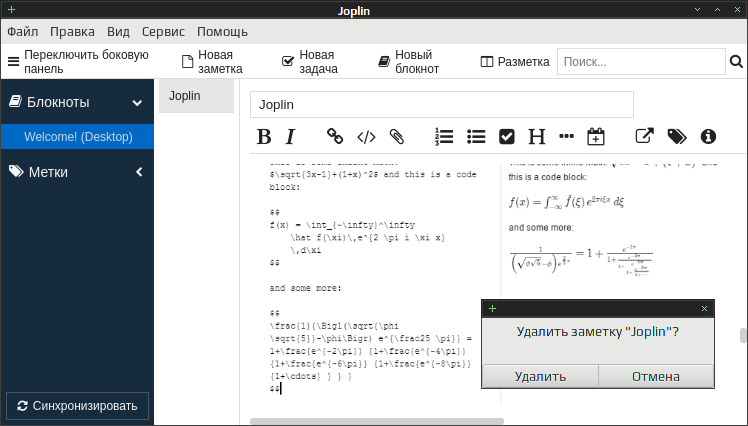Close the delete confirmation dialog
The height and width of the screenshot is (426, 748).
coord(704,309)
